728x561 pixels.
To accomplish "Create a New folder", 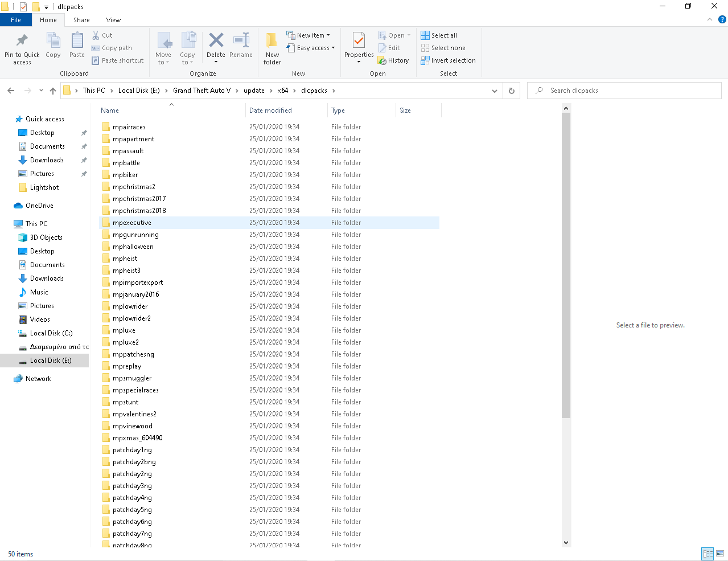I will tap(272, 48).
